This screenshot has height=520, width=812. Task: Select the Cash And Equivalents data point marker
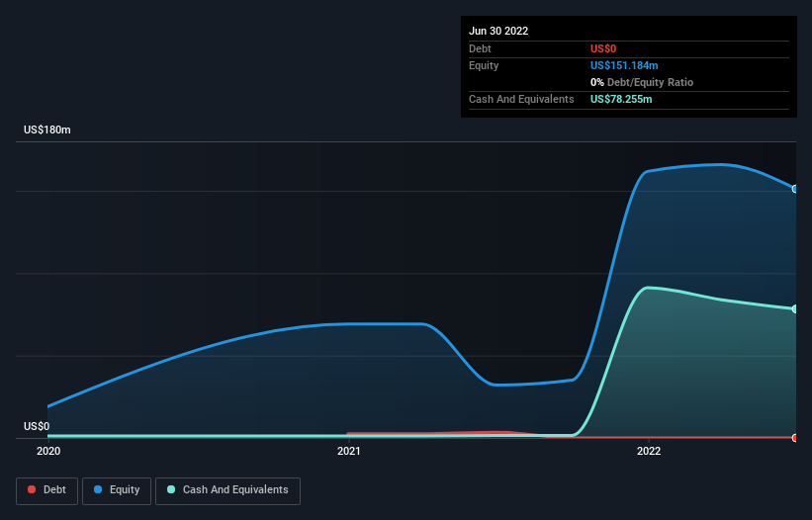(x=795, y=308)
